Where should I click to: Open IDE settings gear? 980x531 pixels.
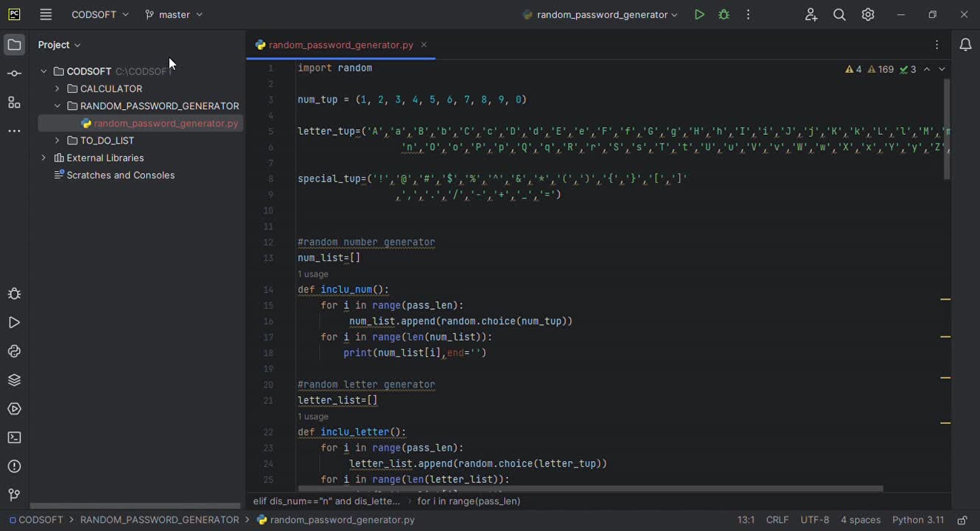click(x=868, y=14)
